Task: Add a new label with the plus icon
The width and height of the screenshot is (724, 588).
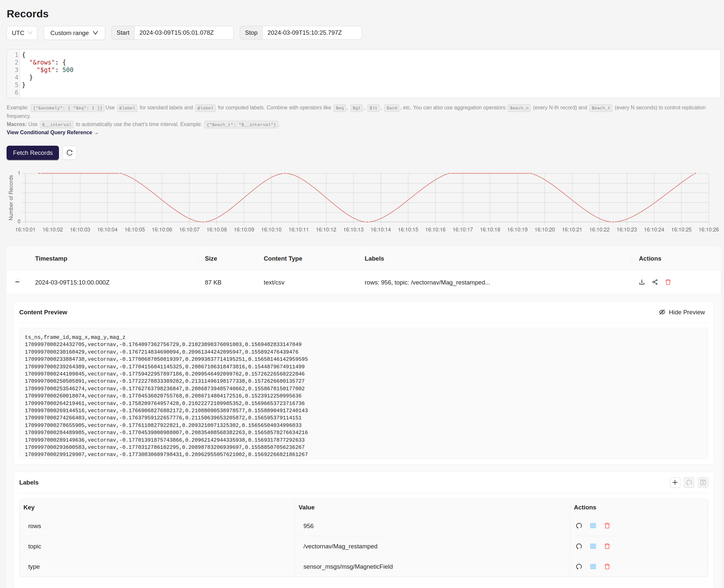Action: coord(675,482)
